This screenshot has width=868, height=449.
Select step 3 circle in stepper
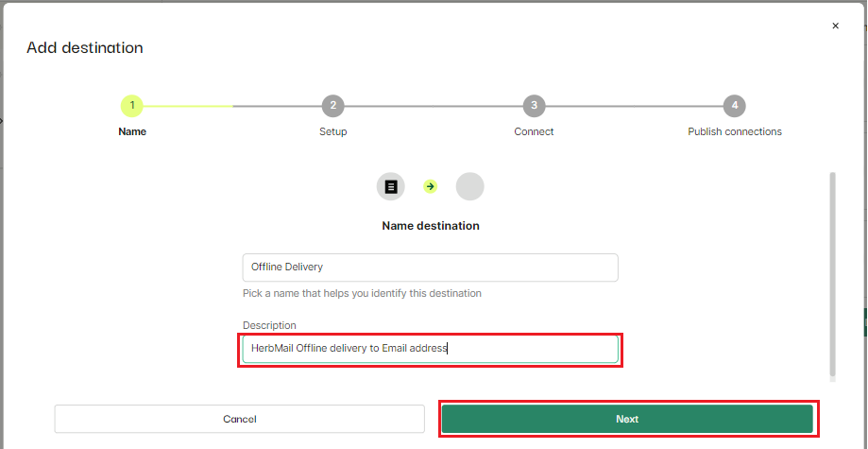535,105
